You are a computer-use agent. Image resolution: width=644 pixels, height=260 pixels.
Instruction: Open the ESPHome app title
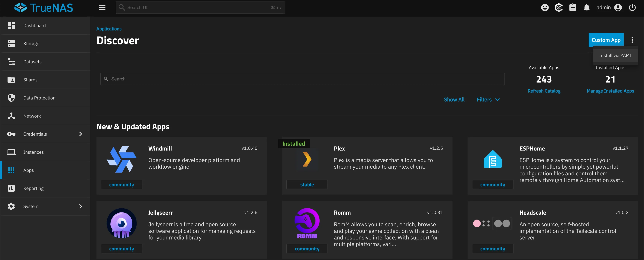coord(532,148)
